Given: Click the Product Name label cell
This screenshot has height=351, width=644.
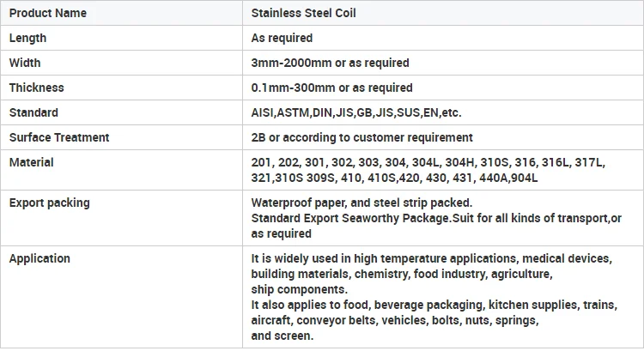Looking at the screenshot, I should click(47, 13).
